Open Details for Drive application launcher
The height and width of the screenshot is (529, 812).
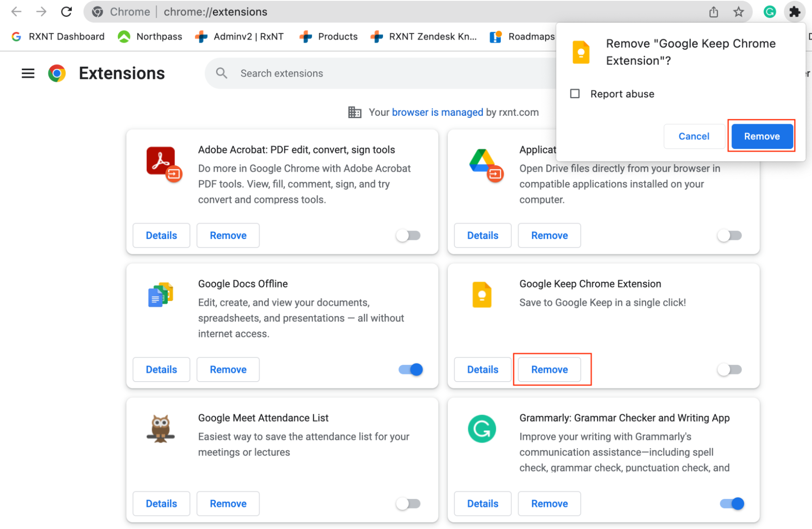click(483, 235)
